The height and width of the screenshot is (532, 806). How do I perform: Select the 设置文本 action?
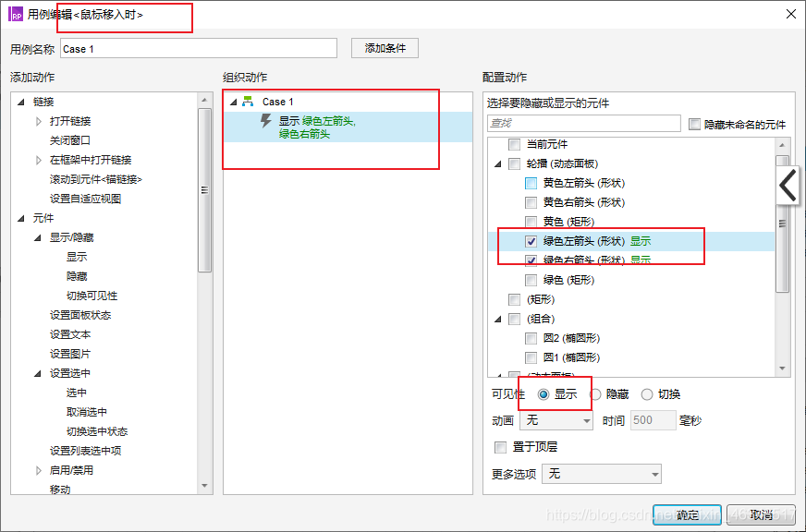point(70,334)
